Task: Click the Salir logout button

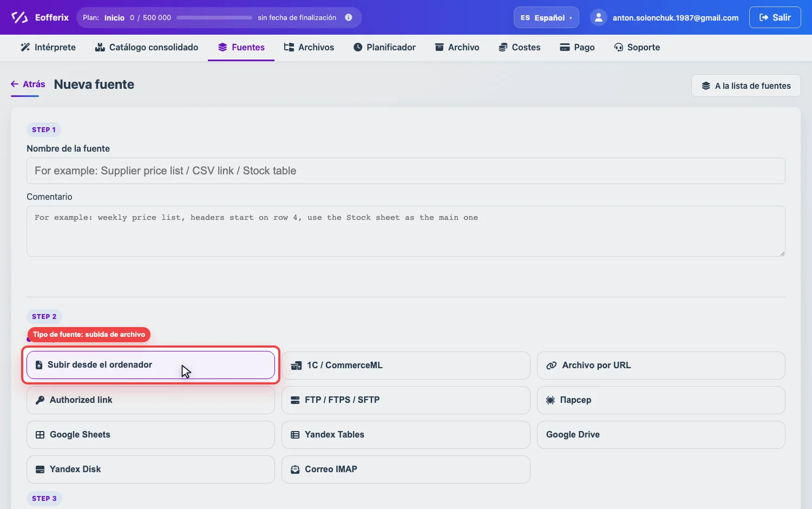Action: 775,17
